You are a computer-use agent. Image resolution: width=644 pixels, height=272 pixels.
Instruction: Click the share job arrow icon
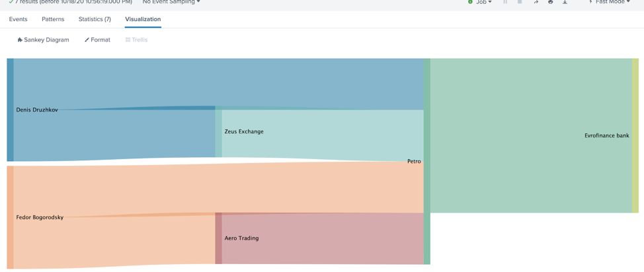[536, 2]
